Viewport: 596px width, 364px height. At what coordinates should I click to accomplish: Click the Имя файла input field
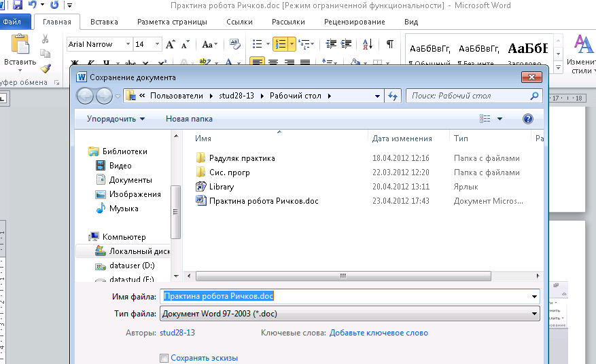[x=350, y=296]
